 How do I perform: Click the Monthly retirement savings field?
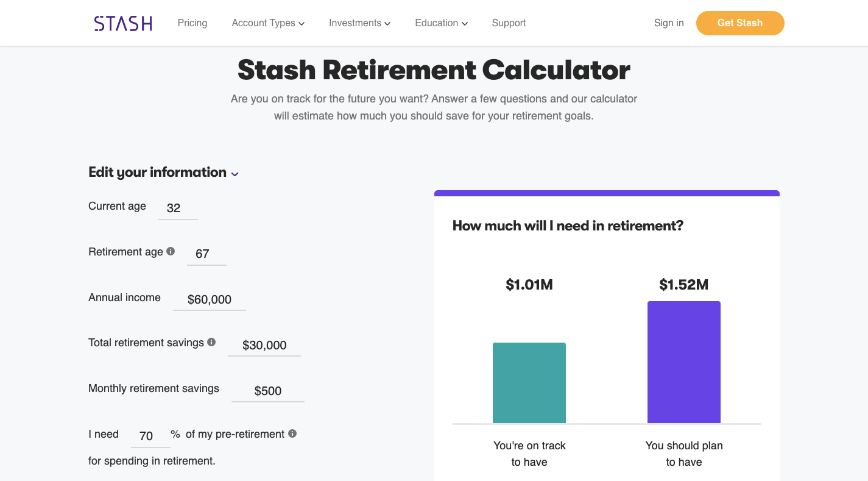coord(268,391)
